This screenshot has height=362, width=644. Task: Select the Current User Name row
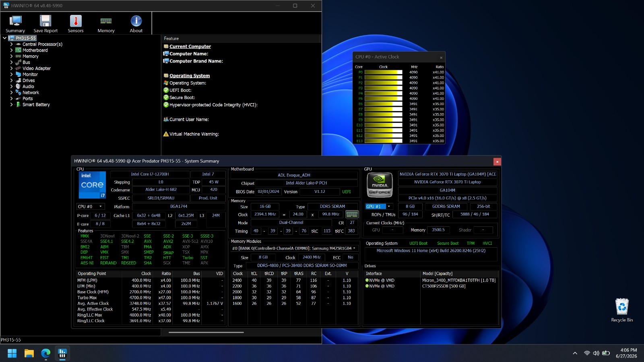[189, 120]
